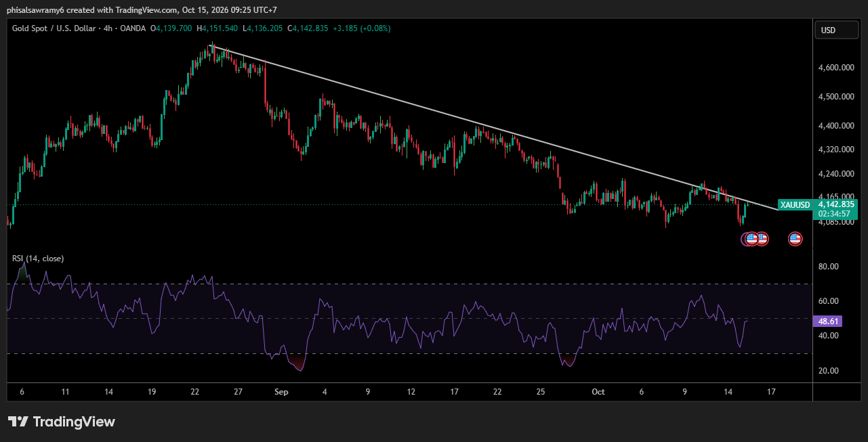This screenshot has height=442, width=868.
Task: Click the '11' date on time axis
Action: click(65, 392)
